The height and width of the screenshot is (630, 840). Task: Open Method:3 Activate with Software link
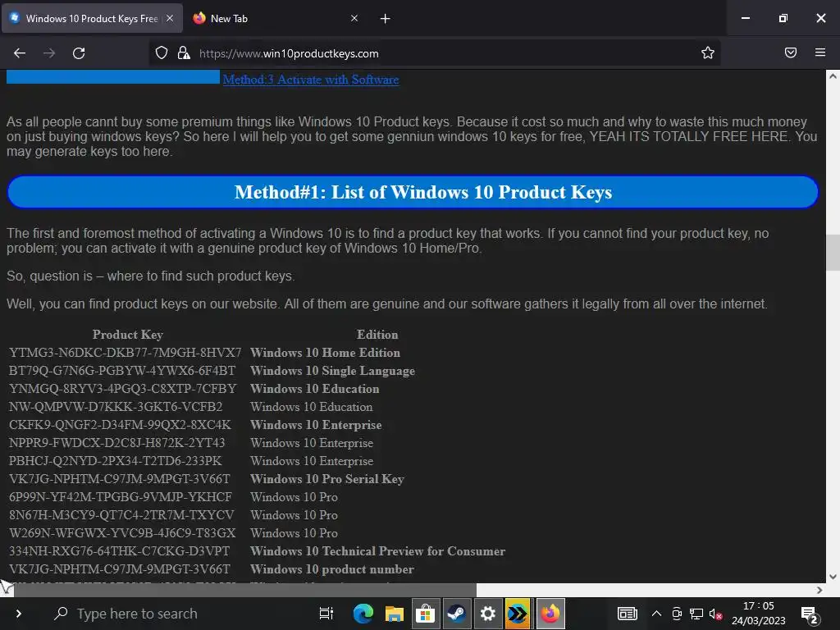[311, 80]
